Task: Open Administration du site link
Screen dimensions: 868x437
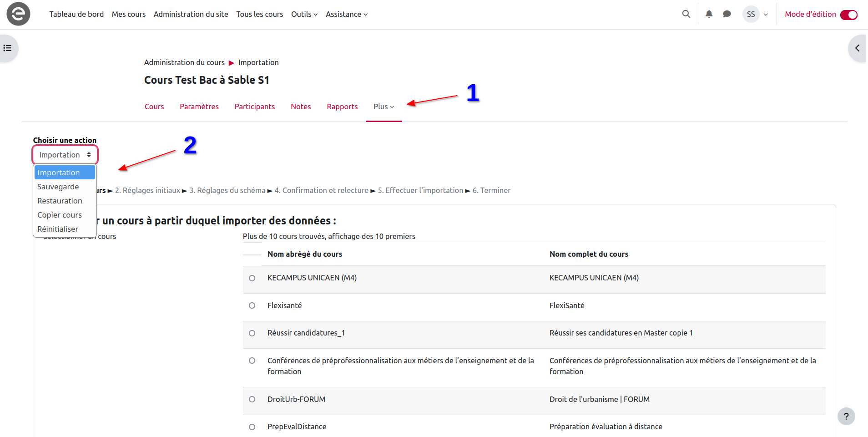Action: (x=191, y=14)
